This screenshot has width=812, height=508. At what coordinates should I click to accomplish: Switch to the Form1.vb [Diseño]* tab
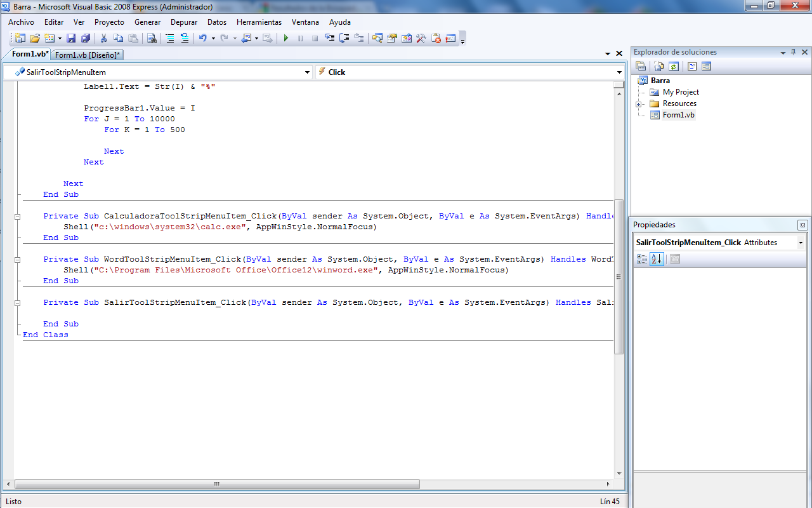[88, 55]
